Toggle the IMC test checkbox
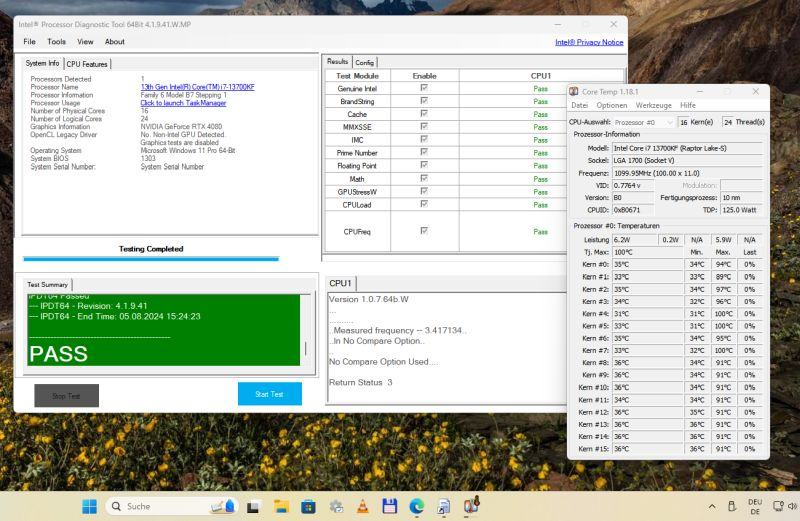800x521 pixels. [x=423, y=139]
